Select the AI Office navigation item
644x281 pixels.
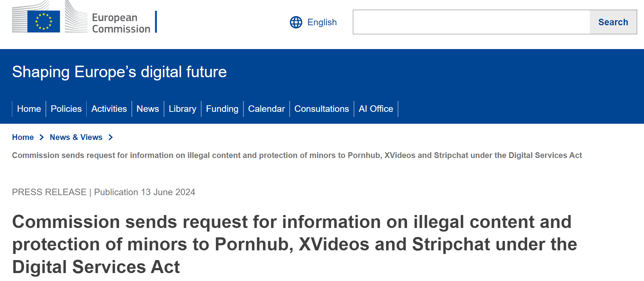pos(376,109)
